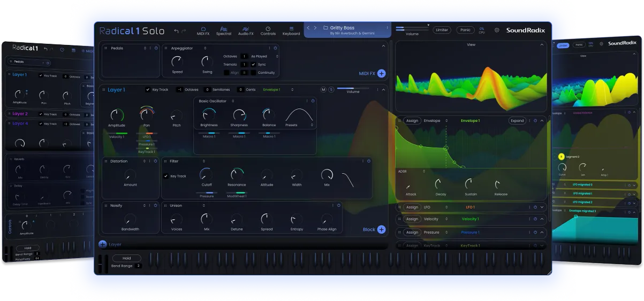This screenshot has height=301, width=644.
Task: Switch to the Spectral tab
Action: 224,31
